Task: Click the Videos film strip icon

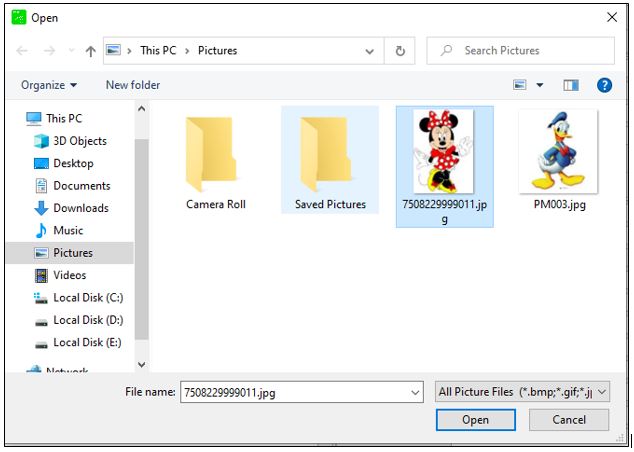Action: click(x=41, y=276)
